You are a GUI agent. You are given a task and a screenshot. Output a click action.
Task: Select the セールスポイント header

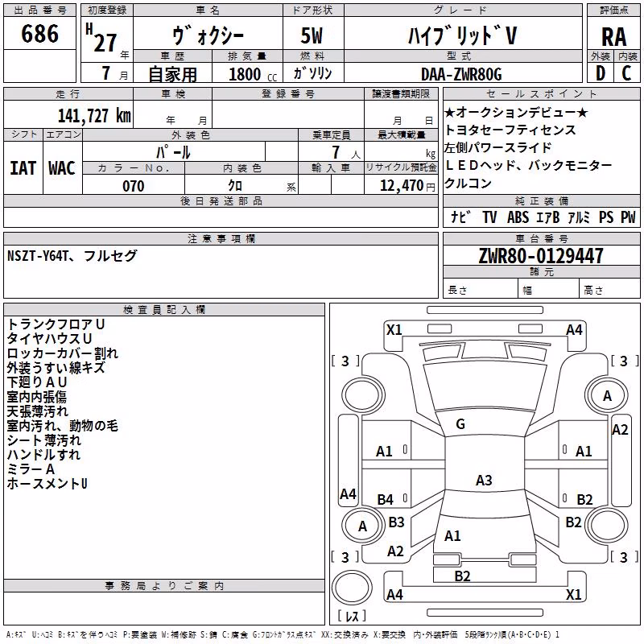[x=541, y=93]
